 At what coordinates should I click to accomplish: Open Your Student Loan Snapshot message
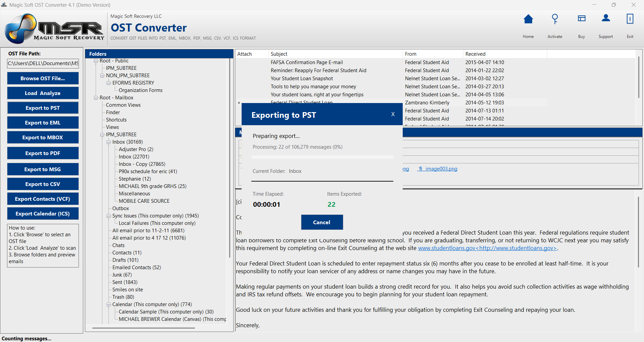tap(302, 79)
